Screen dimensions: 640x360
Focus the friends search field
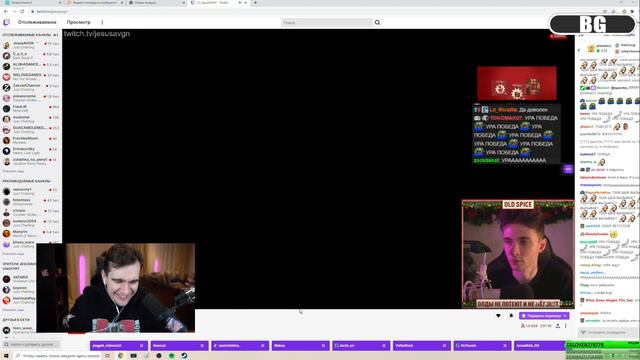pos(31,345)
